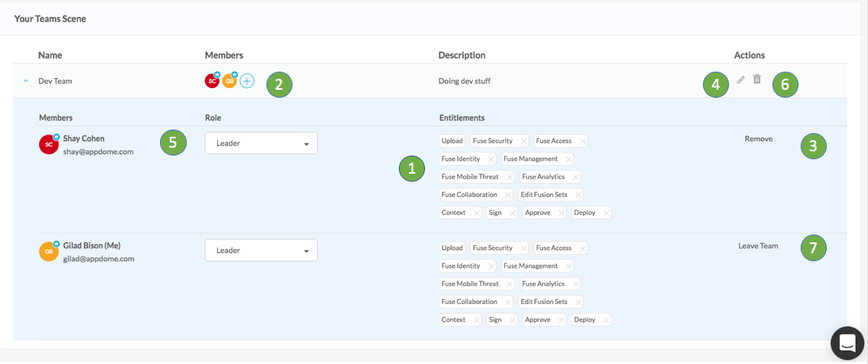The image size is (868, 364).
Task: Click Shay Cohen's large member avatar
Action: [x=49, y=145]
